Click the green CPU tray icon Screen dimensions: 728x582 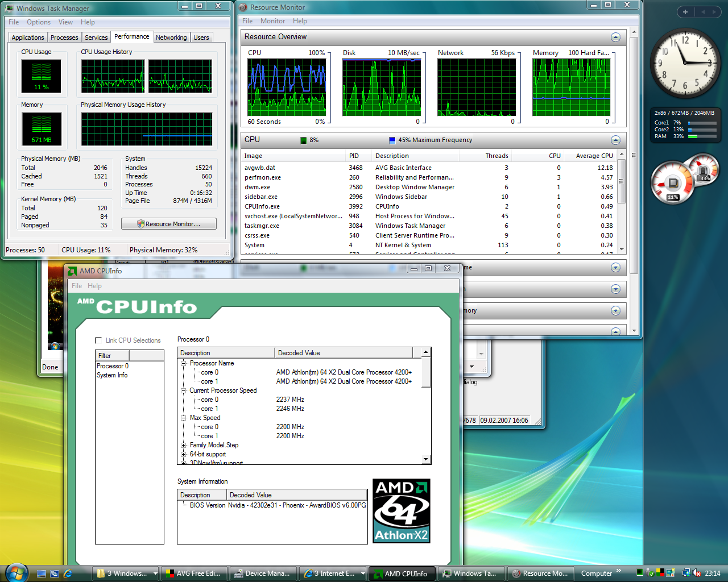click(640, 572)
